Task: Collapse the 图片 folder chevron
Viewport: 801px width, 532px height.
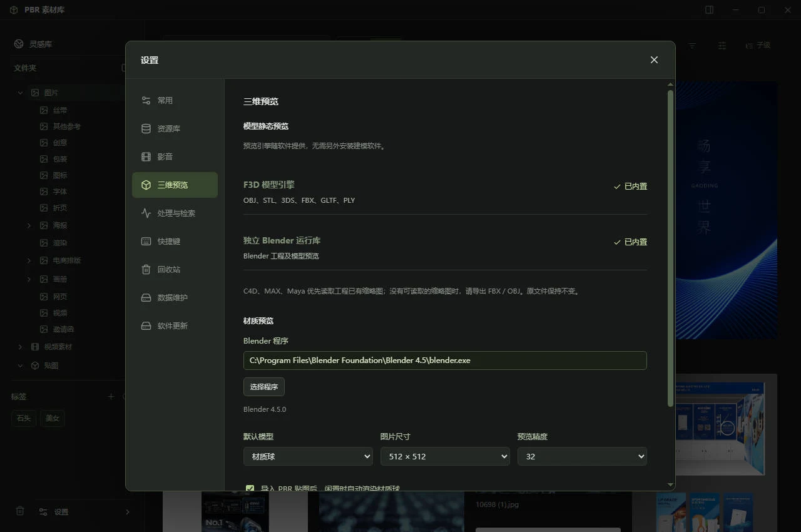Action: point(20,93)
